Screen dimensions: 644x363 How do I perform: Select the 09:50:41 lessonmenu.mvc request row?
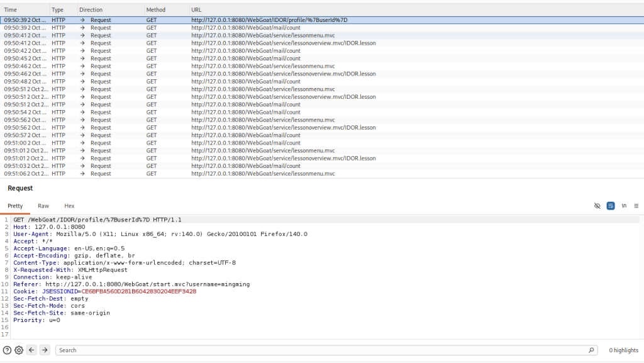tap(322, 36)
